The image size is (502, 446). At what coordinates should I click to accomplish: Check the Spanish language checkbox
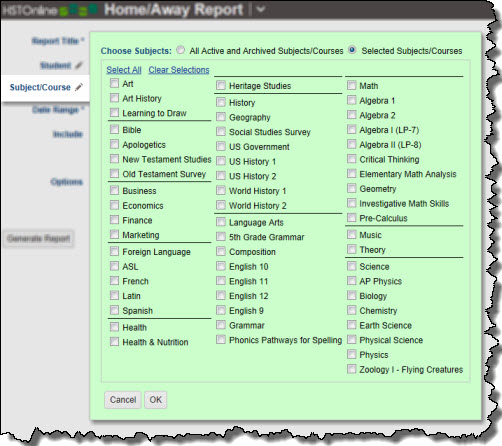click(x=114, y=310)
